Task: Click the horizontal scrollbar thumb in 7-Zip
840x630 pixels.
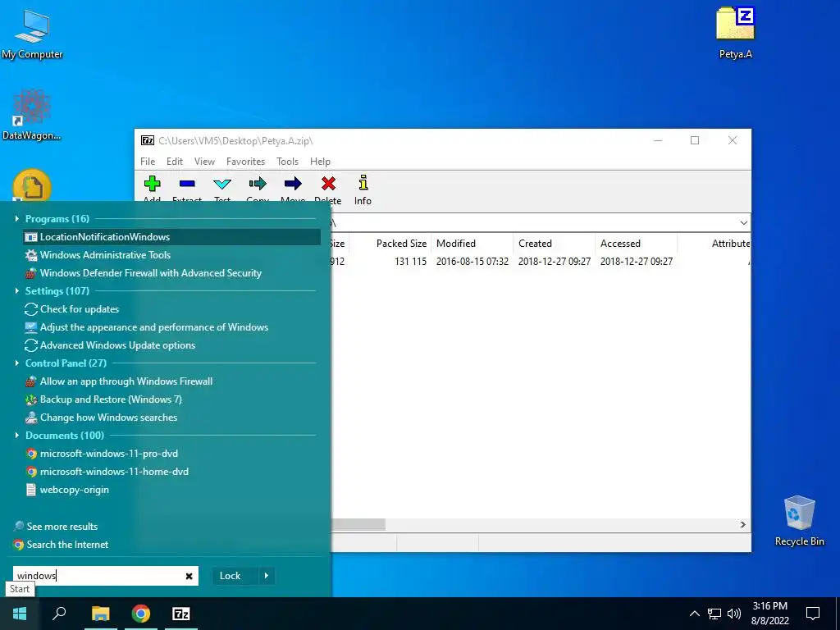Action: click(358, 524)
